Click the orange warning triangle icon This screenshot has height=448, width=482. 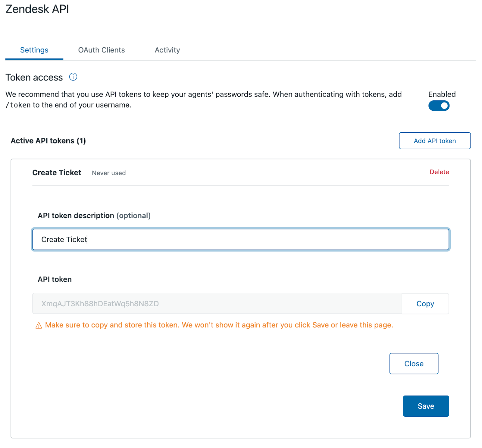(39, 326)
